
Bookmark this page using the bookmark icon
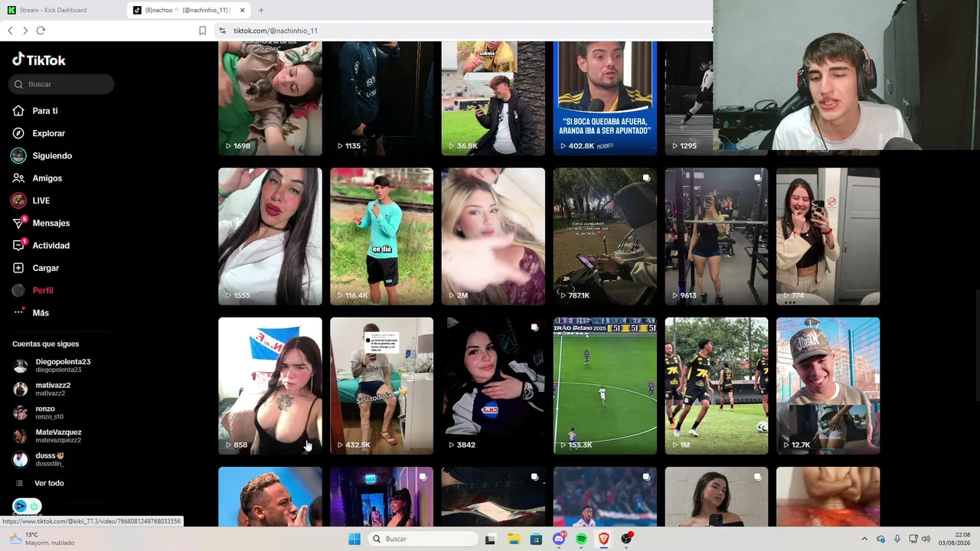pyautogui.click(x=202, y=31)
